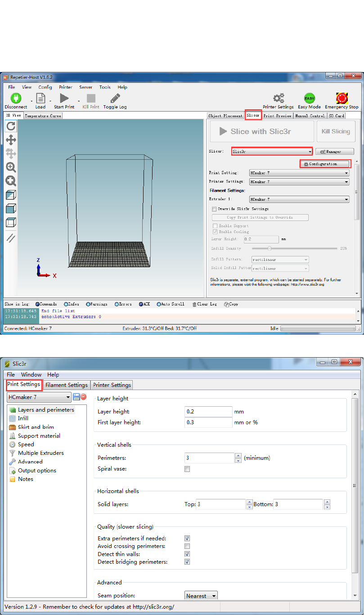The image size is (364, 615).
Task: Toggle Auto Scroll in log
Action: point(171,304)
